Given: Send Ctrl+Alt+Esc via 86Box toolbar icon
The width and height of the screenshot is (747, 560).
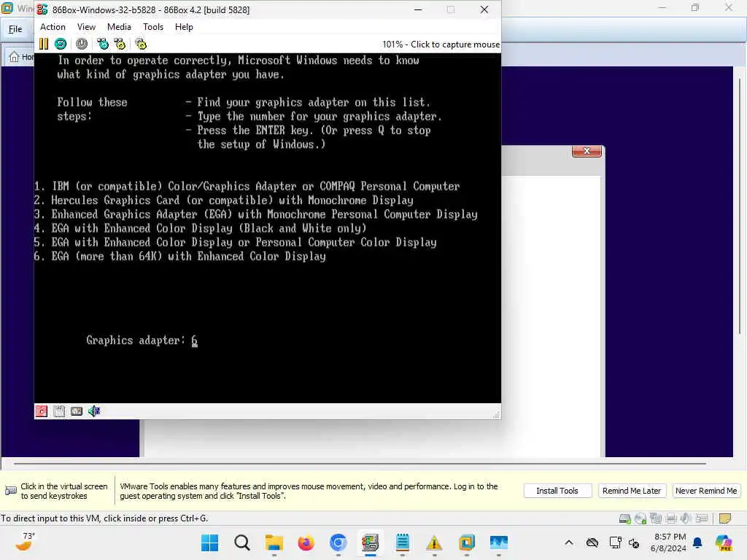Looking at the screenshot, I should pyautogui.click(x=120, y=44).
